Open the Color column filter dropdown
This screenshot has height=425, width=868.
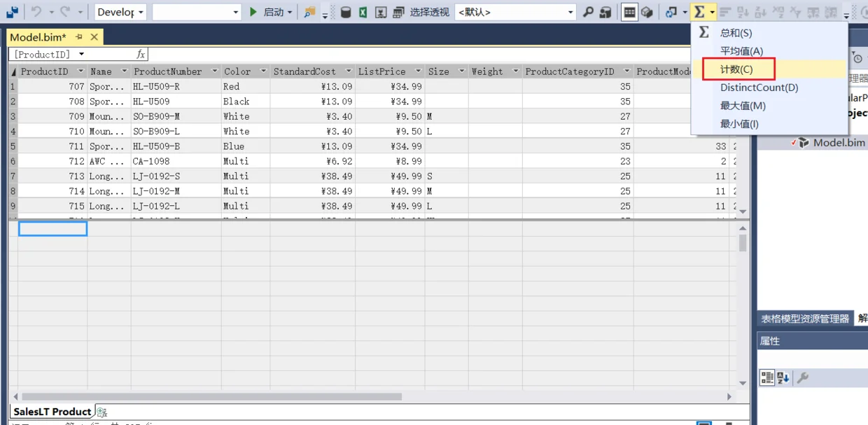click(x=264, y=71)
